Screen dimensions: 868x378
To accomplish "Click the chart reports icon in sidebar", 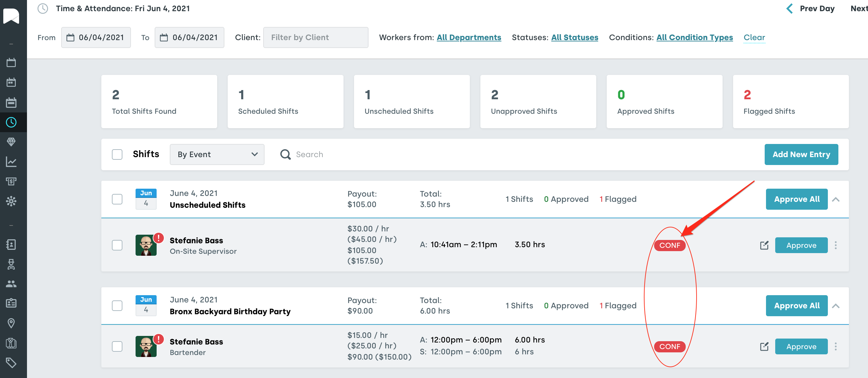I will 11,162.
